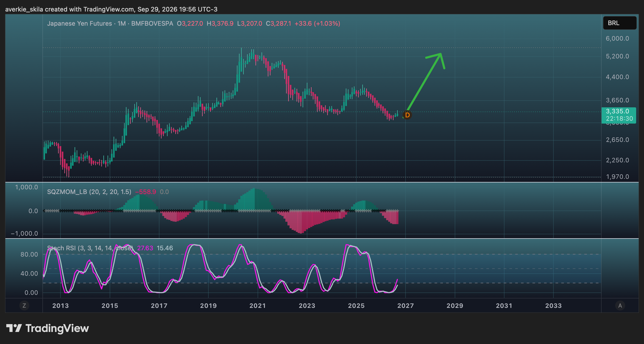Click the closing price C3,287.1 value
644x344 pixels.
(x=279, y=24)
